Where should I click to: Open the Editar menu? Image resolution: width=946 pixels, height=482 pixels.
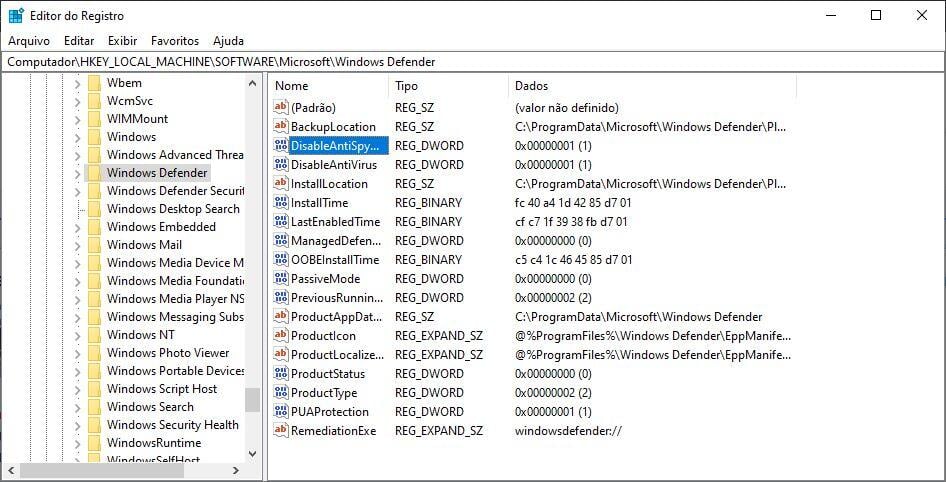coord(79,41)
